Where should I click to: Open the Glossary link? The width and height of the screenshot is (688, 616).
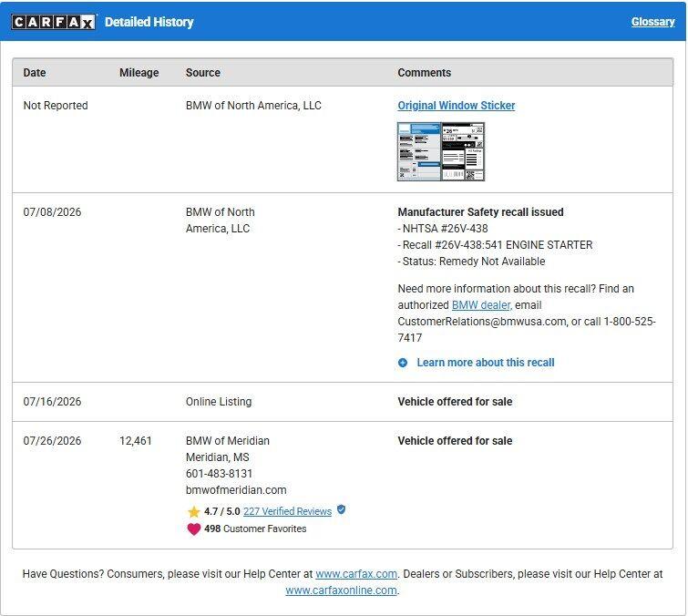[x=652, y=22]
